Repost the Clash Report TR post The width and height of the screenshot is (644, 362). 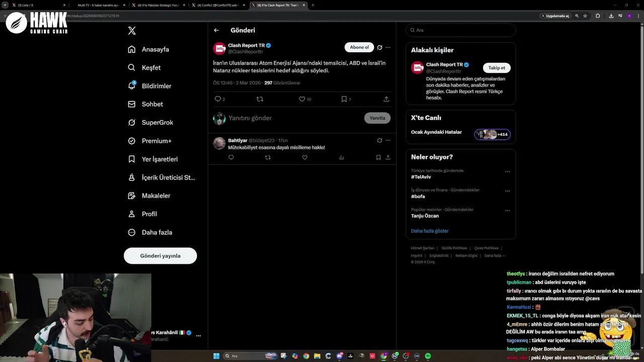(x=260, y=99)
